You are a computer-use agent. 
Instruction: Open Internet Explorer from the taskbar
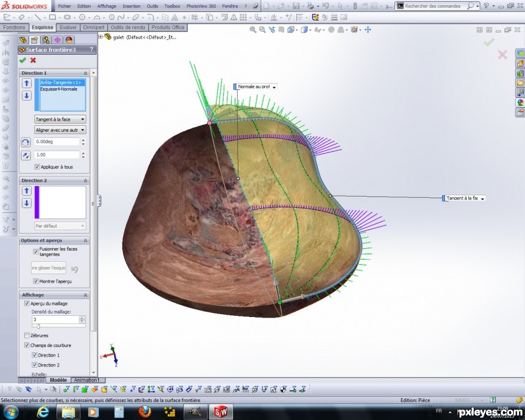43,412
